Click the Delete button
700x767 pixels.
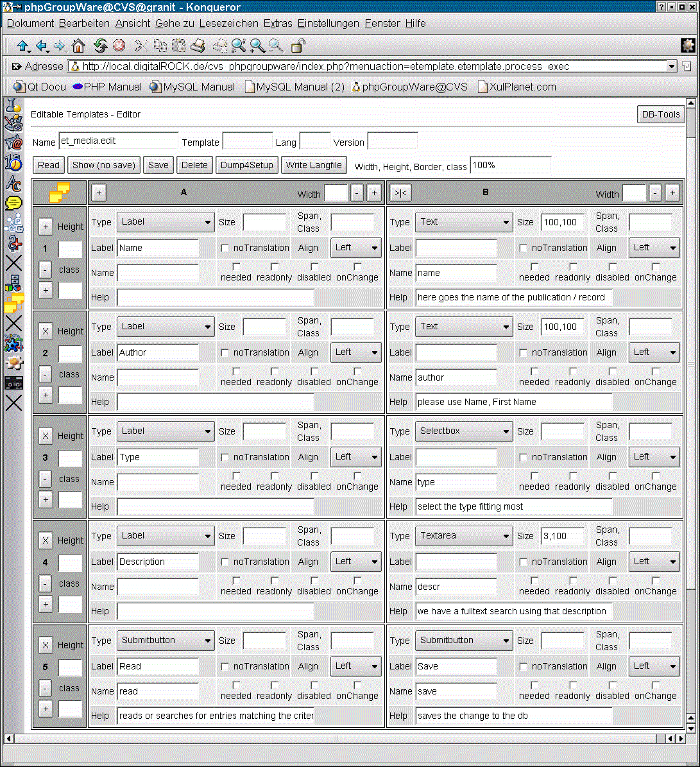pos(194,166)
